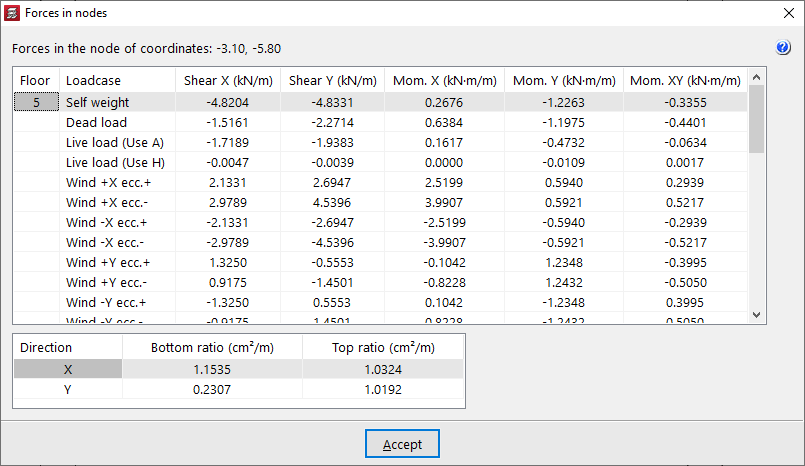Click the Mom. XY column header
The height and width of the screenshot is (466, 805).
[x=684, y=80]
